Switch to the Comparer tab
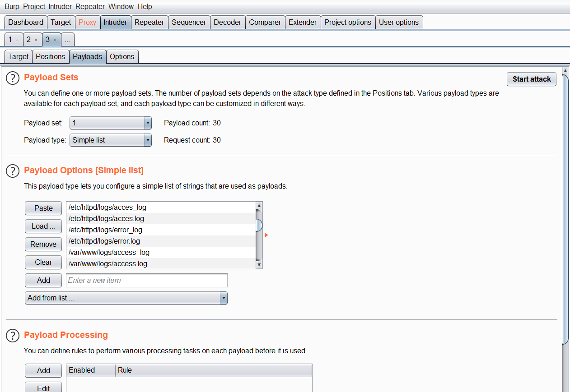This screenshot has width=570, height=392. coord(265,22)
